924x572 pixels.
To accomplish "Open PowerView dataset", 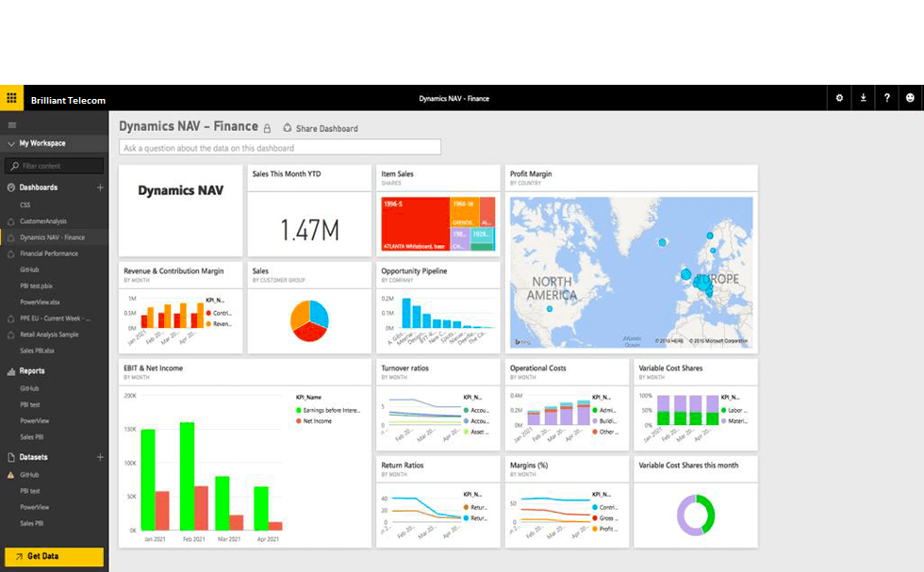I will pos(34,507).
